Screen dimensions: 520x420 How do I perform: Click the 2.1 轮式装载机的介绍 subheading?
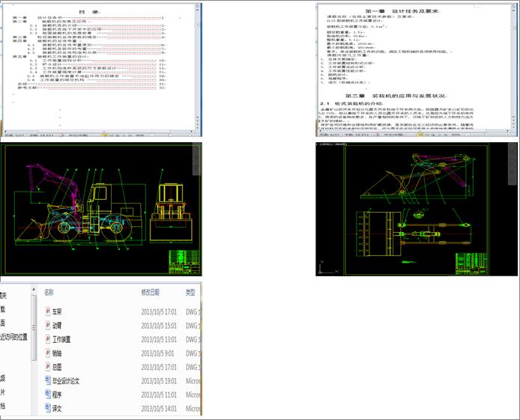[351, 103]
